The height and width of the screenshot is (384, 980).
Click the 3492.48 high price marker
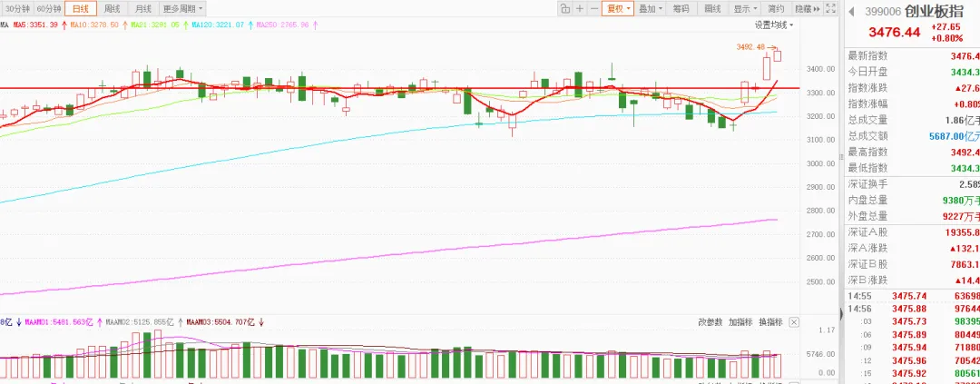(750, 47)
